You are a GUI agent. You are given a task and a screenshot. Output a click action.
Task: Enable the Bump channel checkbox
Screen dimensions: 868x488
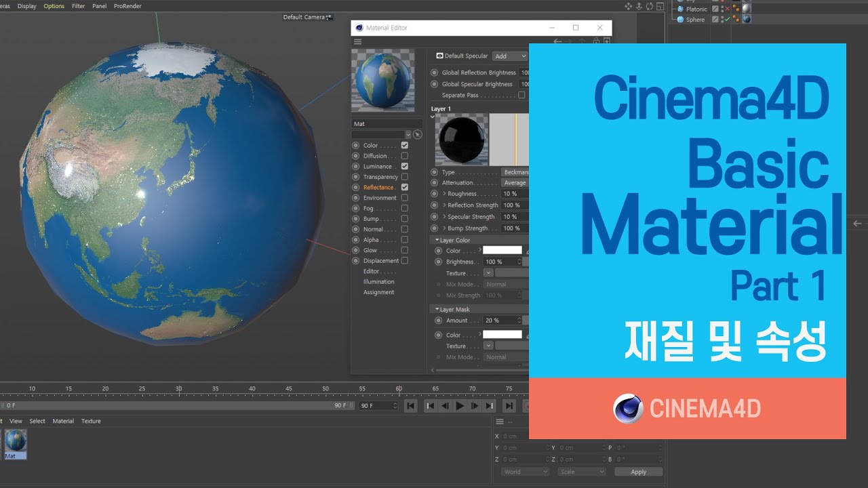pyautogui.click(x=405, y=219)
